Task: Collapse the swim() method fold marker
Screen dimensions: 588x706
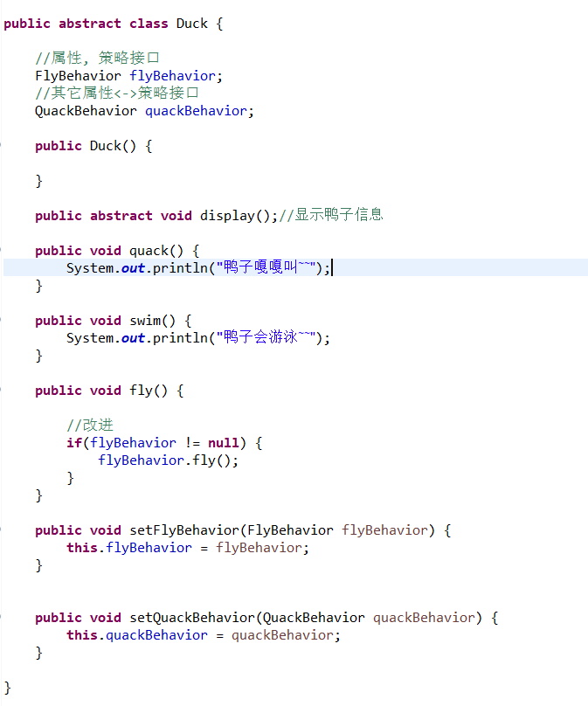Action: tap(2, 321)
